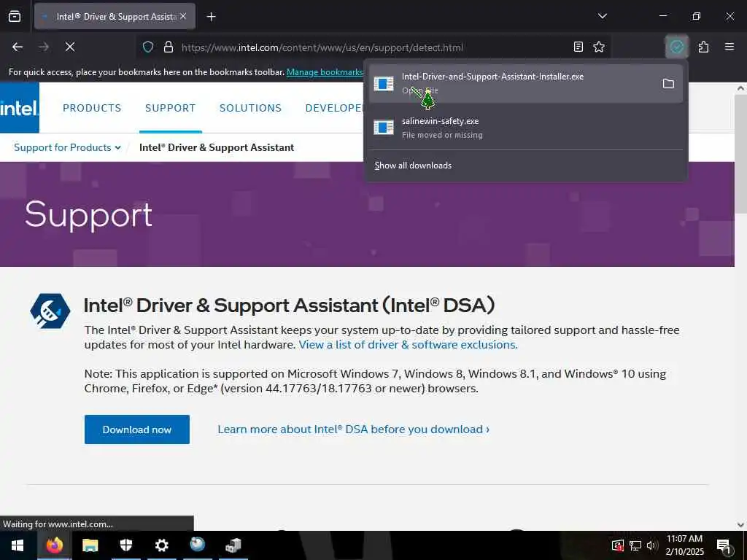The height and width of the screenshot is (560, 747).
Task: View site security padlock info
Action: pyautogui.click(x=169, y=47)
